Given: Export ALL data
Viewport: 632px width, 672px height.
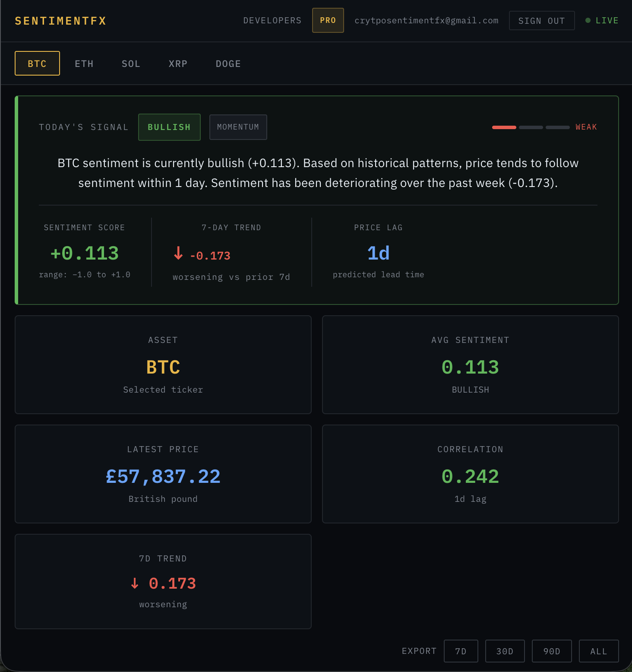Looking at the screenshot, I should [x=599, y=651].
